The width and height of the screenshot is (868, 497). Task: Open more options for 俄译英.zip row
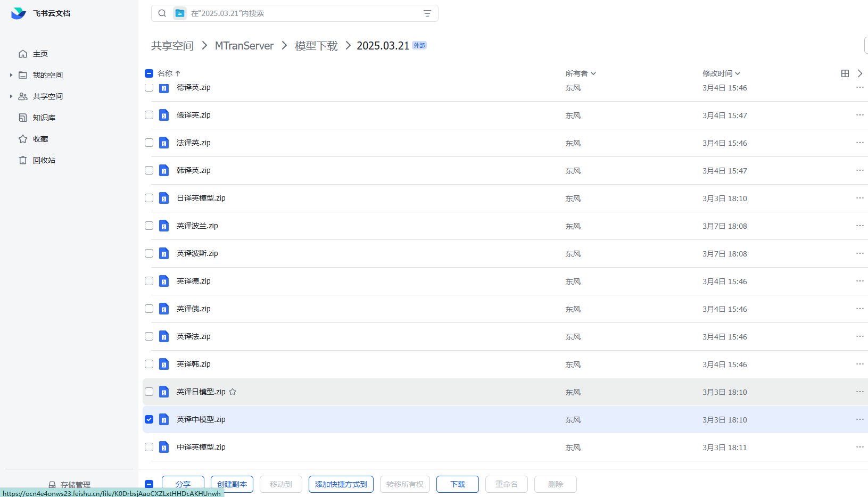click(860, 115)
